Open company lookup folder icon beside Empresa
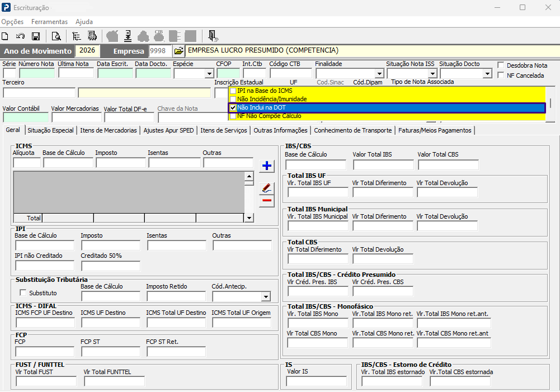This screenshot has width=560, height=392. [178, 51]
